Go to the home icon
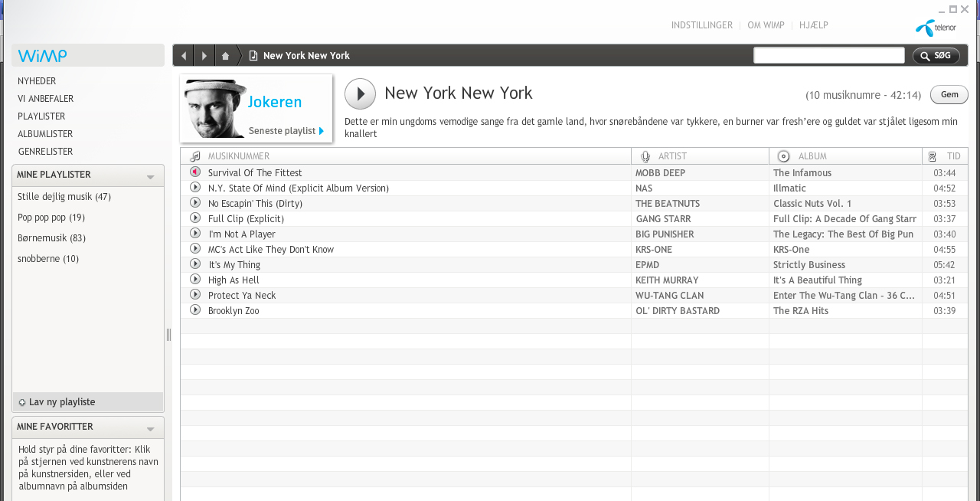 point(225,56)
